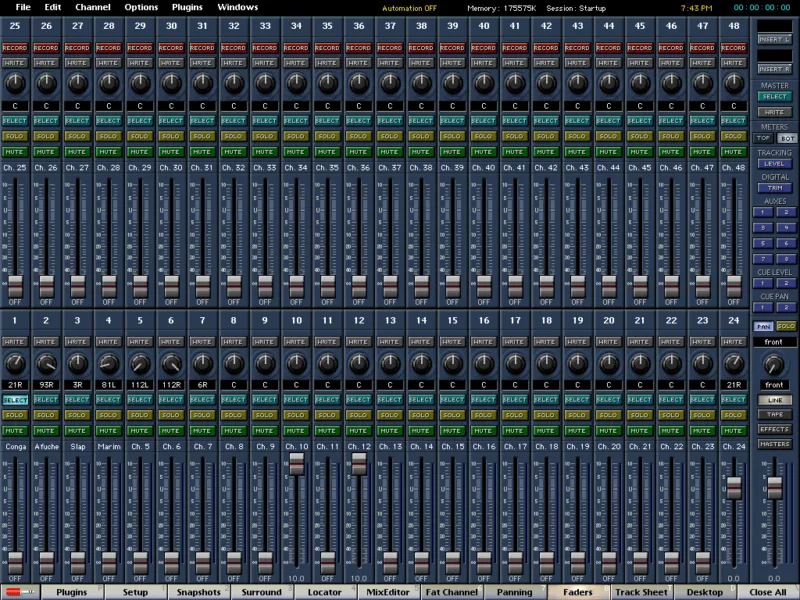The image size is (800, 600).
Task: Click the 'Automation OFF' status text
Action: [409, 8]
